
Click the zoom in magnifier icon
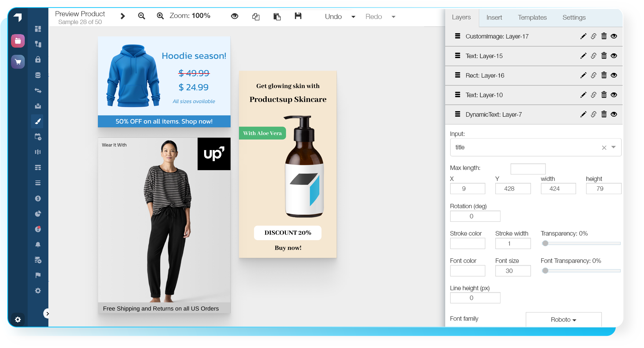pyautogui.click(x=160, y=16)
